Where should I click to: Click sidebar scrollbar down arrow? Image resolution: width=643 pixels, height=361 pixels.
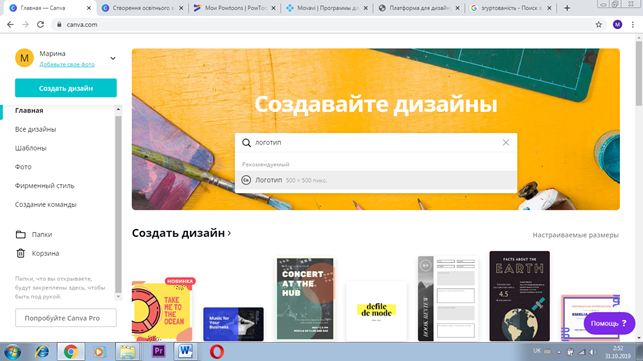[118, 296]
